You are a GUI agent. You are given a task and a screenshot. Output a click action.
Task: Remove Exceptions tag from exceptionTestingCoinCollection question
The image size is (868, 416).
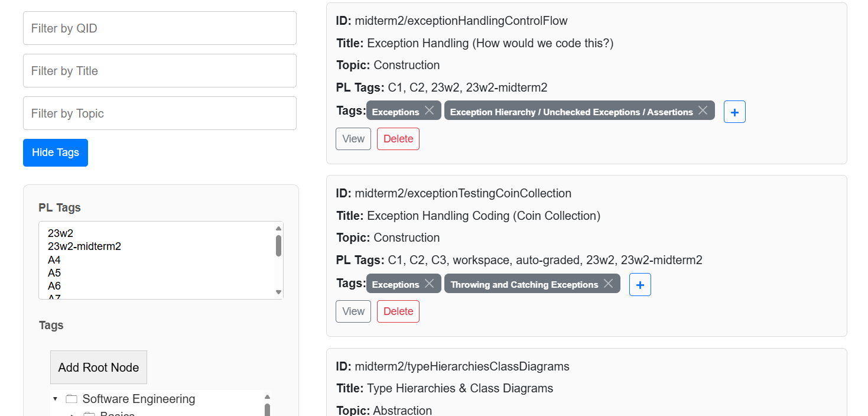(430, 284)
